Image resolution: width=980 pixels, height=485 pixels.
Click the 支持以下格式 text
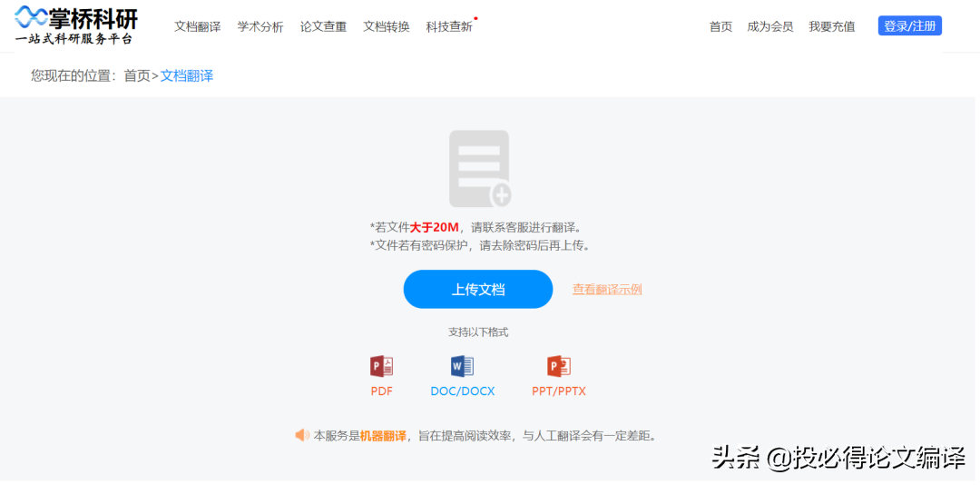point(478,332)
